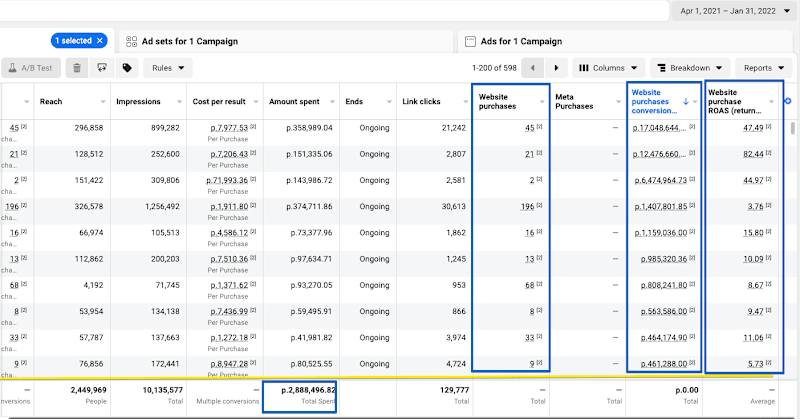Click Website purchases conversion sort arrow
This screenshot has height=419, width=800.
coord(686,102)
